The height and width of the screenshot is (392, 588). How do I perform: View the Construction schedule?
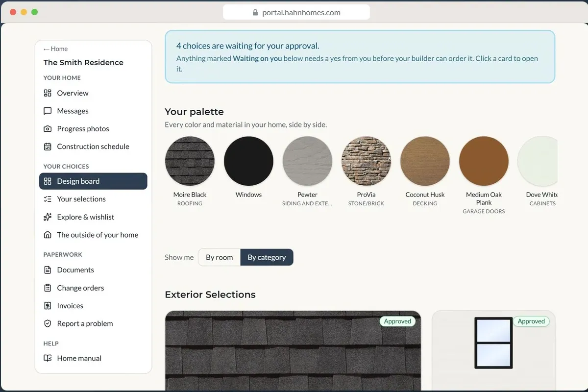pos(93,147)
